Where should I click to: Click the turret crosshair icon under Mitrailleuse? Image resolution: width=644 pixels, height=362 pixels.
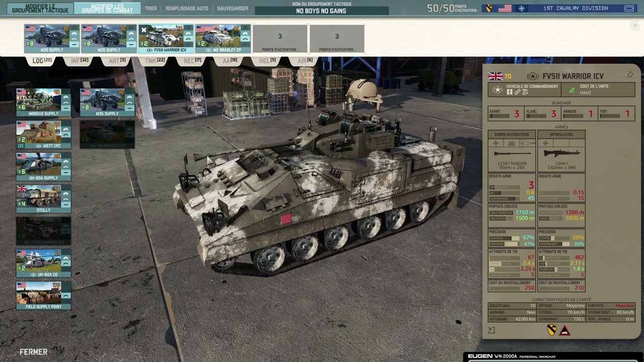click(545, 143)
